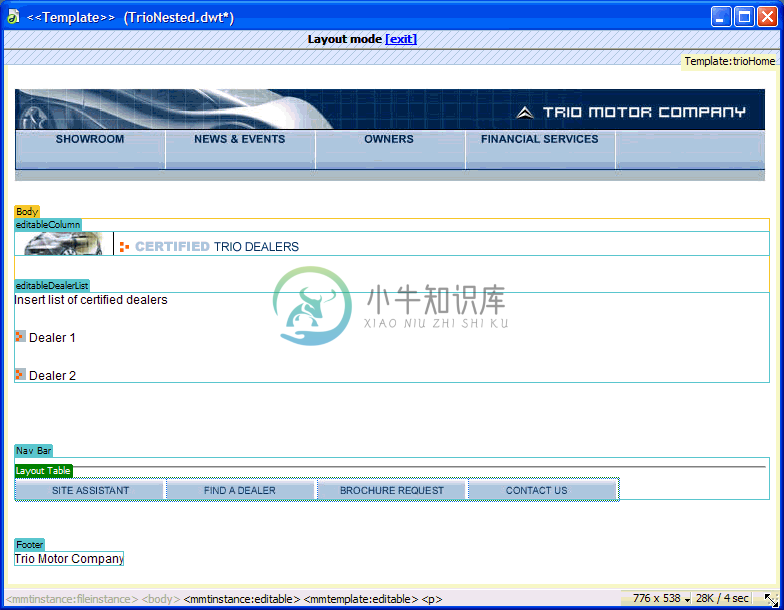Select the Footer region tab

pyautogui.click(x=30, y=544)
